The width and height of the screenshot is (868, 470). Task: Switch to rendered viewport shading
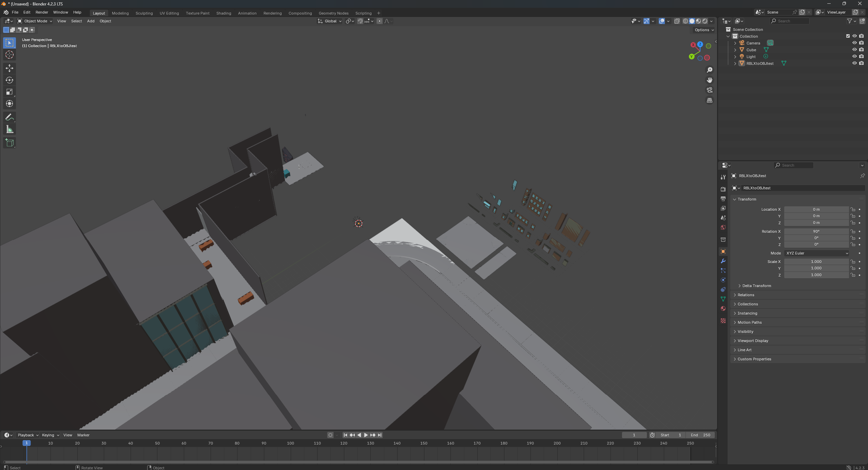click(705, 21)
